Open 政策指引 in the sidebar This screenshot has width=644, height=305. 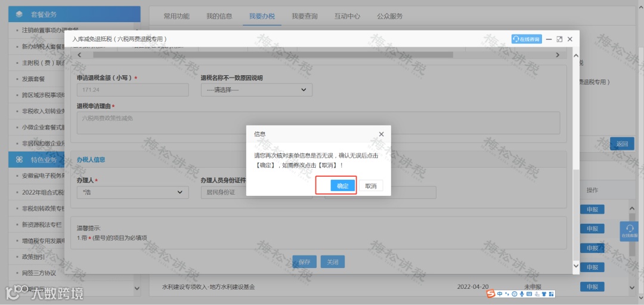click(x=33, y=257)
